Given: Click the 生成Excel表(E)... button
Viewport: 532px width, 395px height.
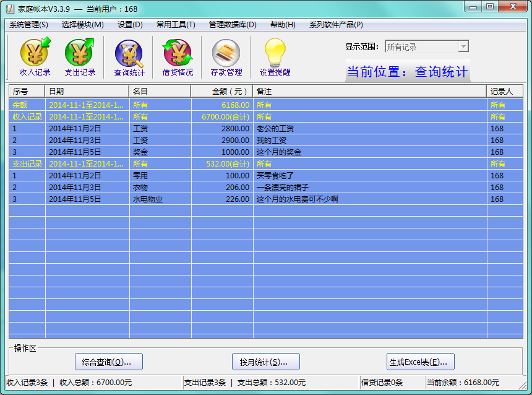Looking at the screenshot, I should (x=421, y=362).
